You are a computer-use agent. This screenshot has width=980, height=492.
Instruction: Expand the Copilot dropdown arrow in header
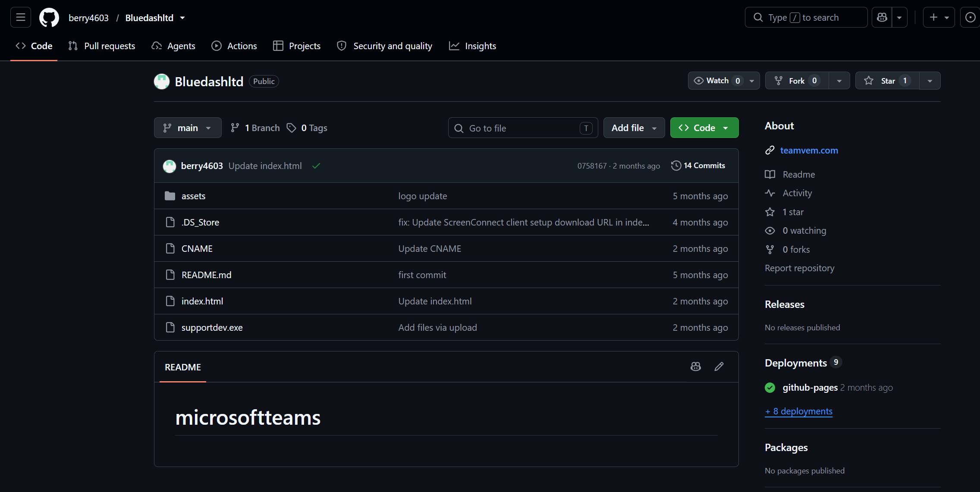(899, 18)
